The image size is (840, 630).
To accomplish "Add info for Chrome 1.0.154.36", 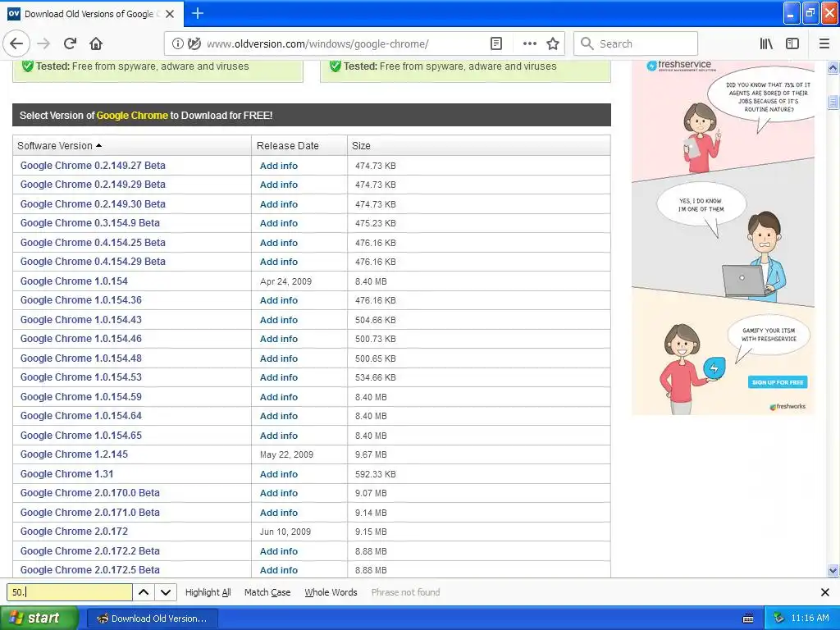I will 279,300.
